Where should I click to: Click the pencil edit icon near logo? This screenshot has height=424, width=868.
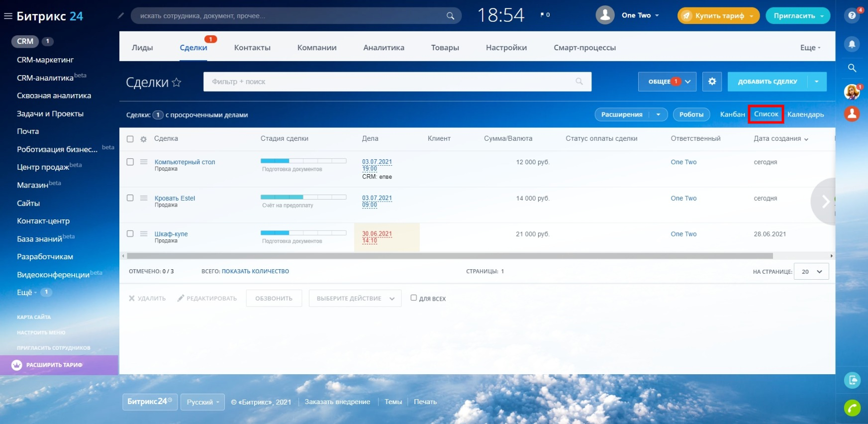(120, 16)
